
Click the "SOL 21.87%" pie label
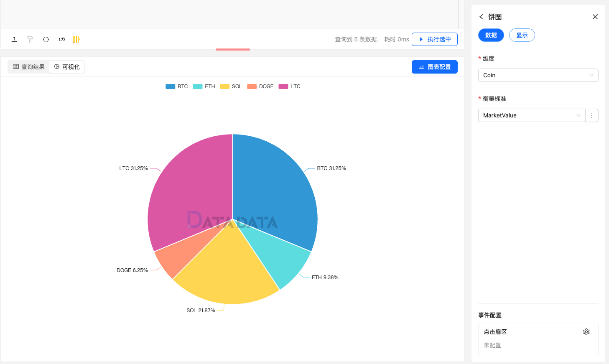pos(201,311)
